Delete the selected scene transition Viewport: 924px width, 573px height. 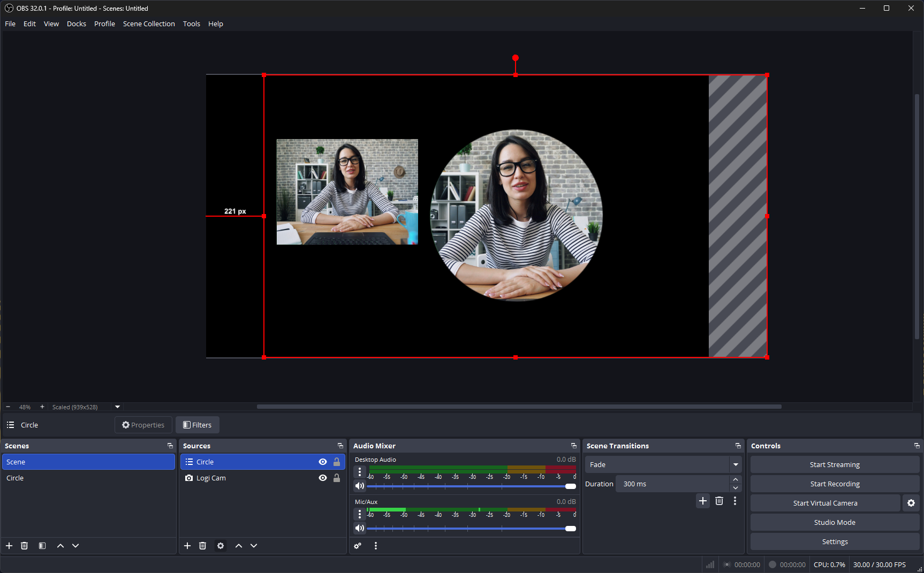719,501
